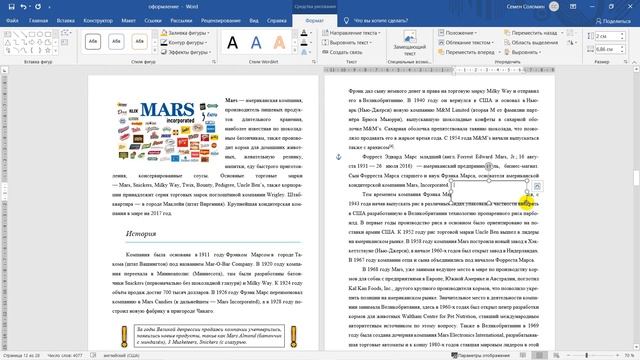Click the rotation handle of text box

point(489,166)
